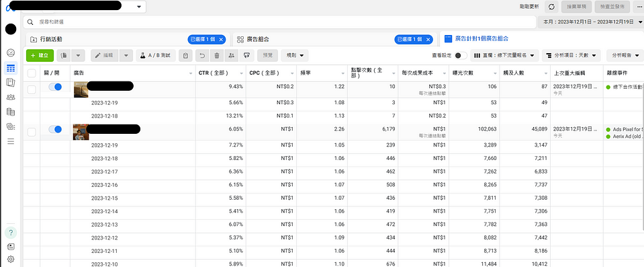This screenshot has width=644, height=267.
Task: Click the clipboard paste icon in toolbar
Action: click(185, 55)
